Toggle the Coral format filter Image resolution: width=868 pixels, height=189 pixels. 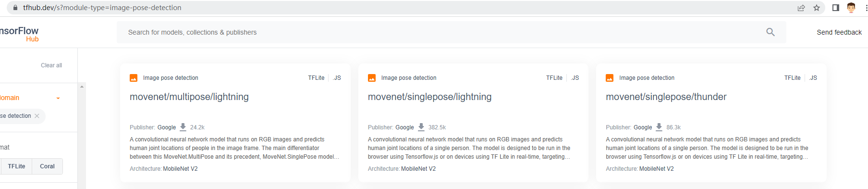tap(47, 166)
